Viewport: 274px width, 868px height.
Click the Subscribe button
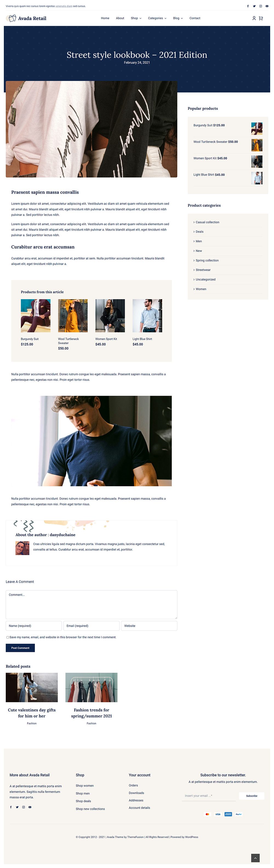pos(252,796)
